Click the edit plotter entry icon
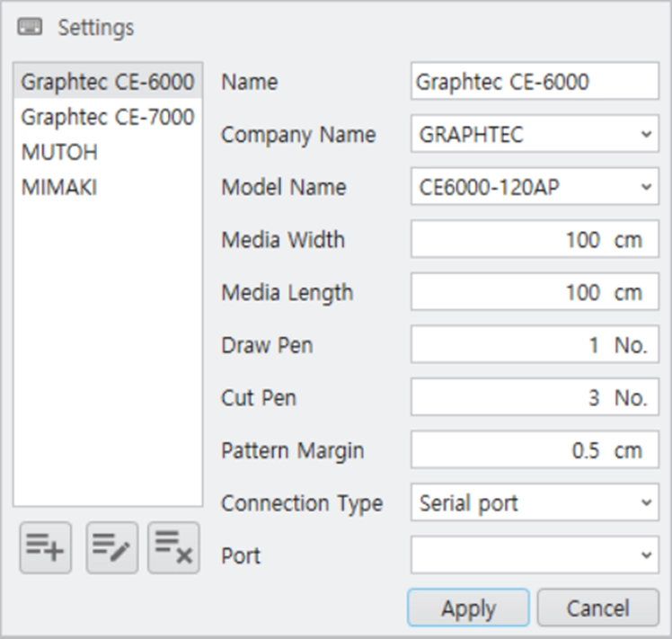The width and height of the screenshot is (672, 639). point(112,547)
